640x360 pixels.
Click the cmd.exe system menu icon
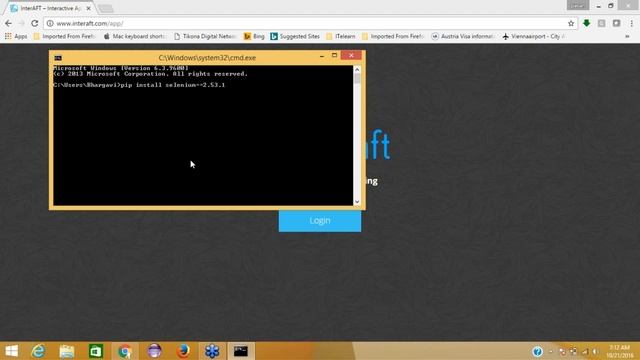(58, 58)
